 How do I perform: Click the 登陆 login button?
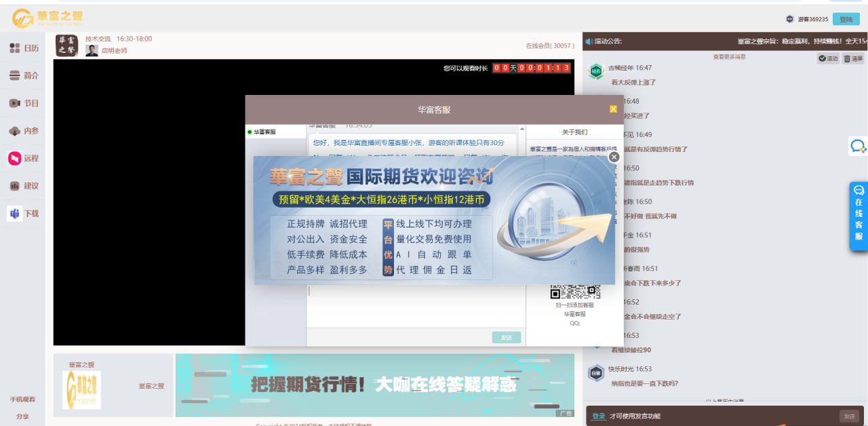846,19
